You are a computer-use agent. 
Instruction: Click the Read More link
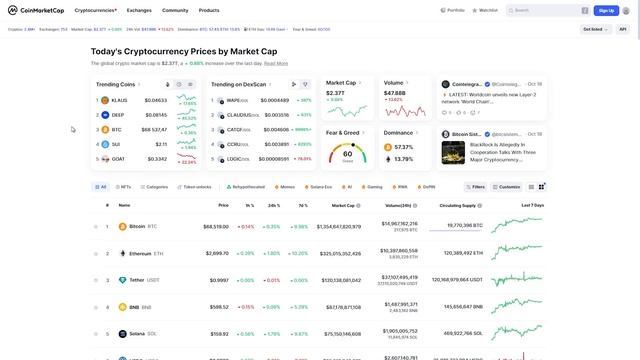276,63
